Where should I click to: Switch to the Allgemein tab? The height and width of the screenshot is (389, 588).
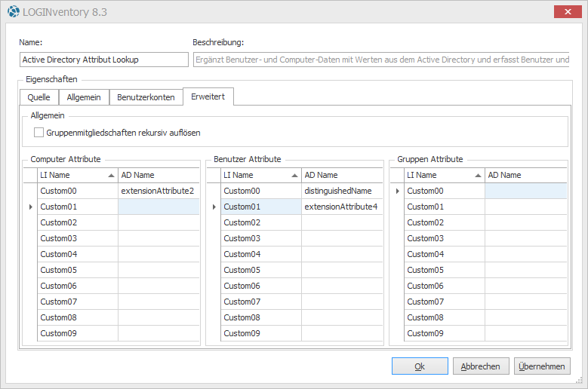[x=84, y=97]
